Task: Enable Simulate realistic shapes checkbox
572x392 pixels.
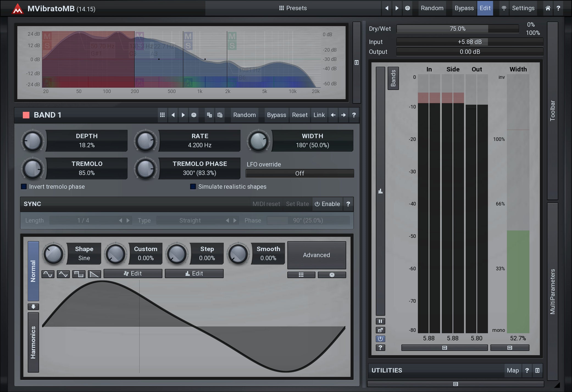Action: (193, 187)
